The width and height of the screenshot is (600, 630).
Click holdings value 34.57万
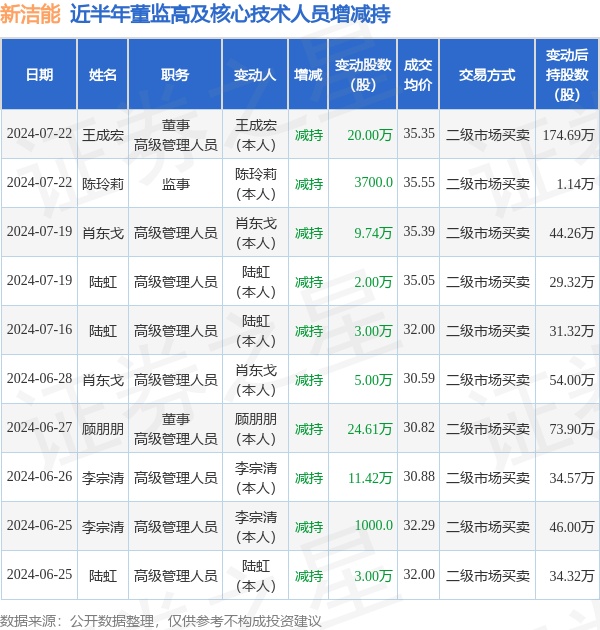572,478
